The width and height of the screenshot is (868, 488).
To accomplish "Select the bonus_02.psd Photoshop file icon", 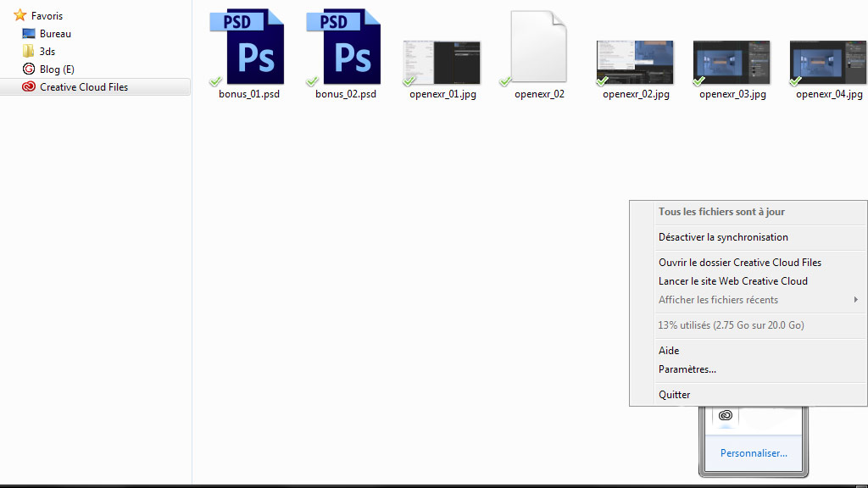I will pos(343,47).
